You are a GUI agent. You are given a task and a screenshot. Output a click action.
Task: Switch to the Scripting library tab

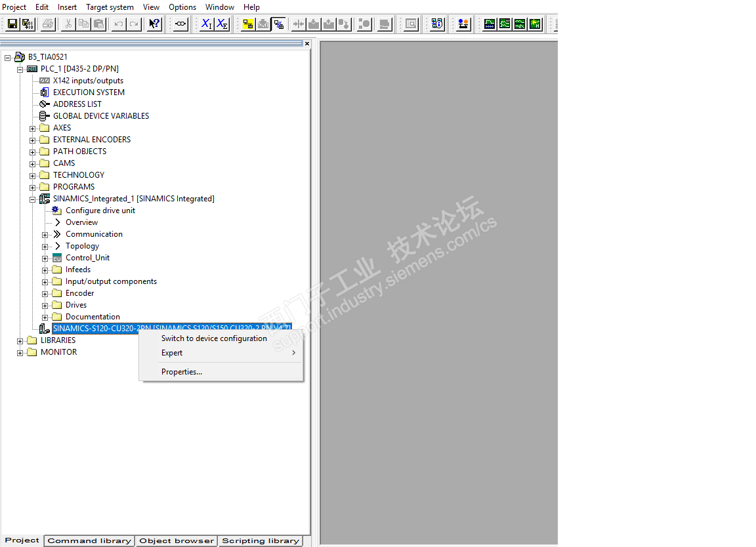coord(261,540)
